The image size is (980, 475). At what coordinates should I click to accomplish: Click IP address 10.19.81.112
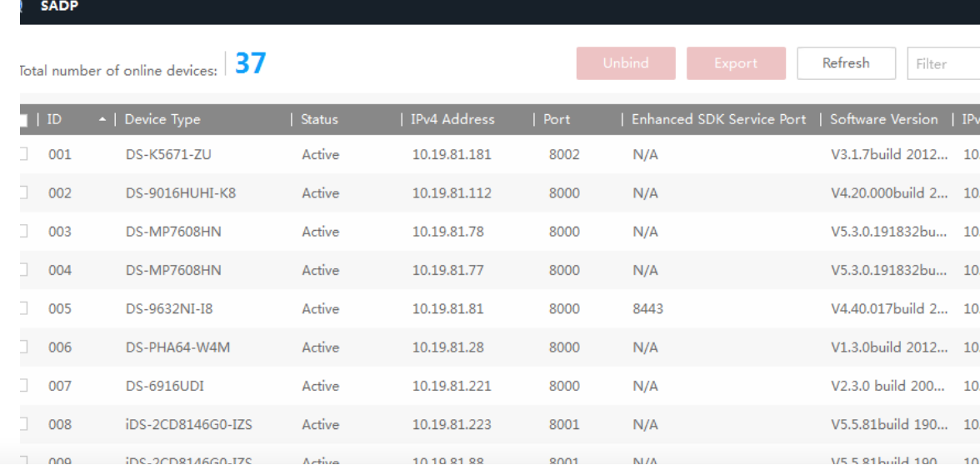452,193
